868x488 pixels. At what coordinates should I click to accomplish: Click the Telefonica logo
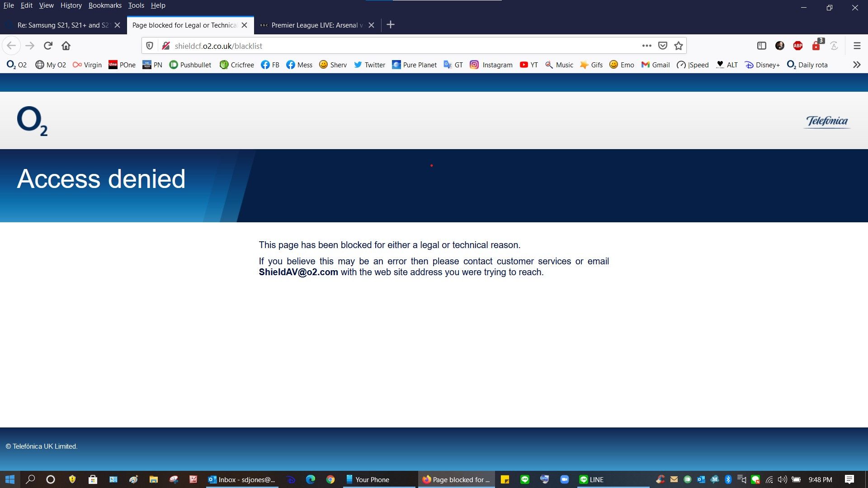tap(827, 121)
